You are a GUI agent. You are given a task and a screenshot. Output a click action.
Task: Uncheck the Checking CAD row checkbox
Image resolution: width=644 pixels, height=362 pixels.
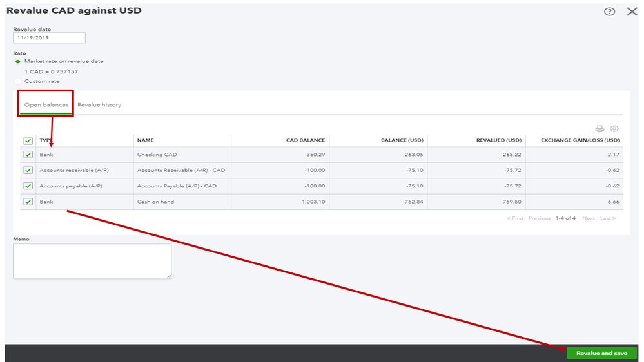[28, 155]
